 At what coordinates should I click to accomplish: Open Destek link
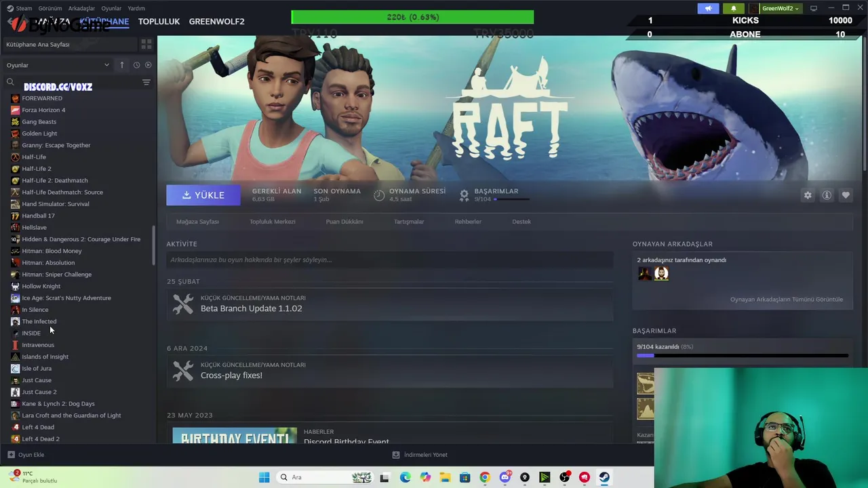pyautogui.click(x=521, y=222)
